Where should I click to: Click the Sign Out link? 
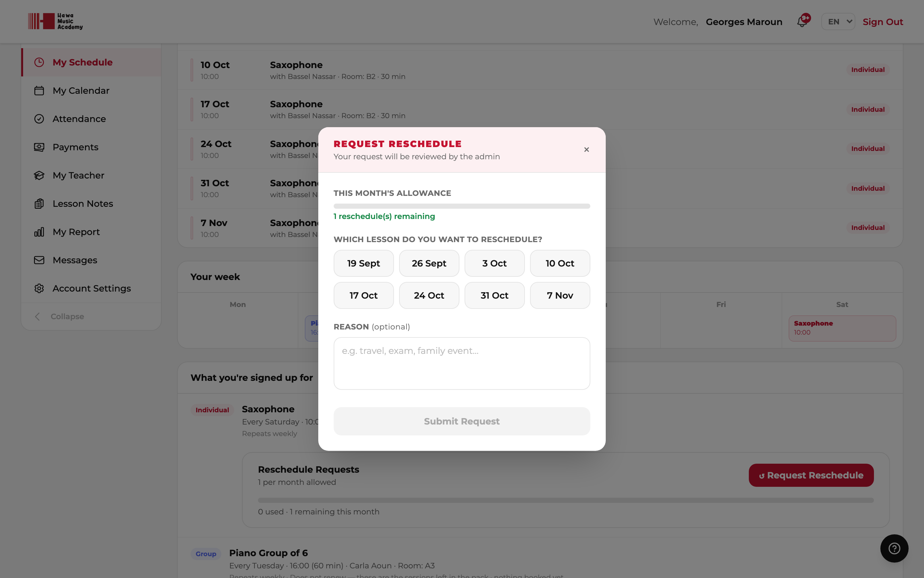point(883,22)
